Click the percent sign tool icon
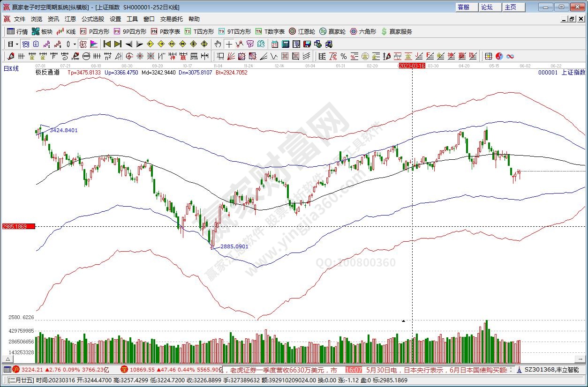The width and height of the screenshot is (588, 387). (344, 56)
